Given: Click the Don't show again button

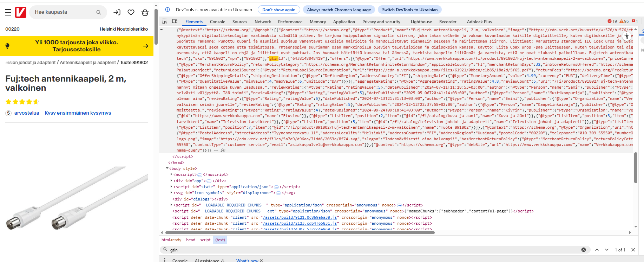Looking at the screenshot, I should [x=279, y=9].
